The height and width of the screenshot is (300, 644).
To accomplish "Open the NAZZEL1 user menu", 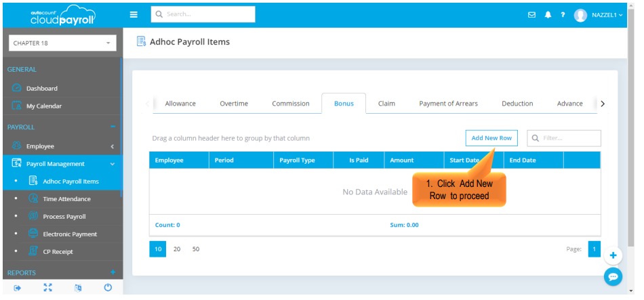I will tap(599, 15).
